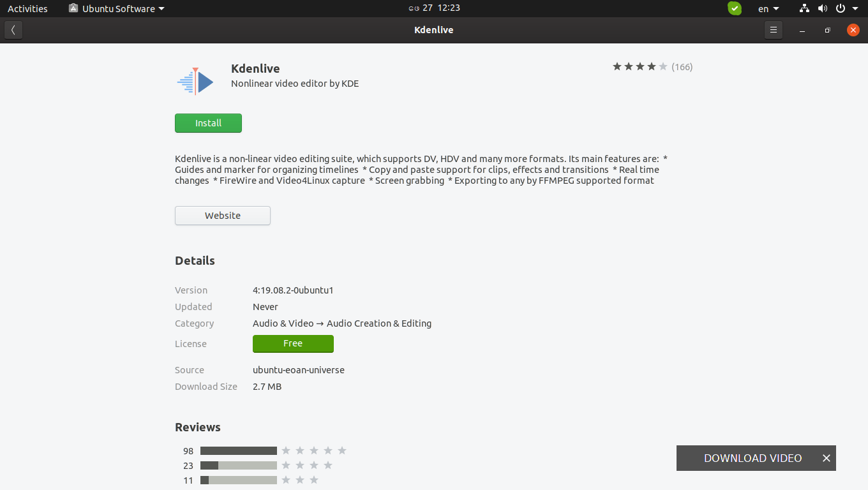
Task: Expand the system menu arrow
Action: coord(855,8)
